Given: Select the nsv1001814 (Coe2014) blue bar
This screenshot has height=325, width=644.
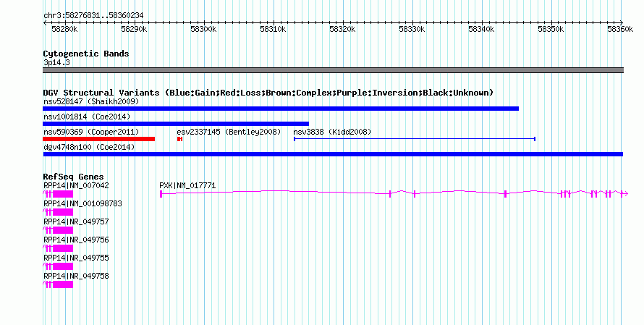Looking at the screenshot, I should coord(176,124).
